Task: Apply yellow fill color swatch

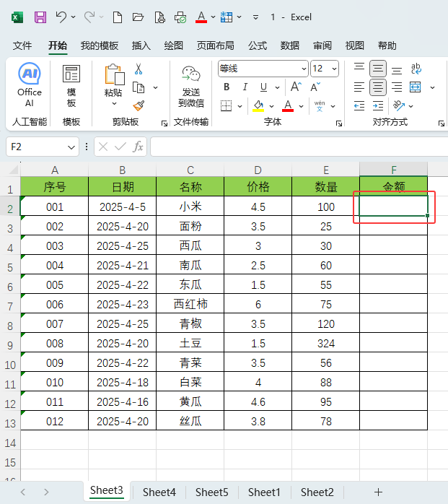Action: (258, 105)
